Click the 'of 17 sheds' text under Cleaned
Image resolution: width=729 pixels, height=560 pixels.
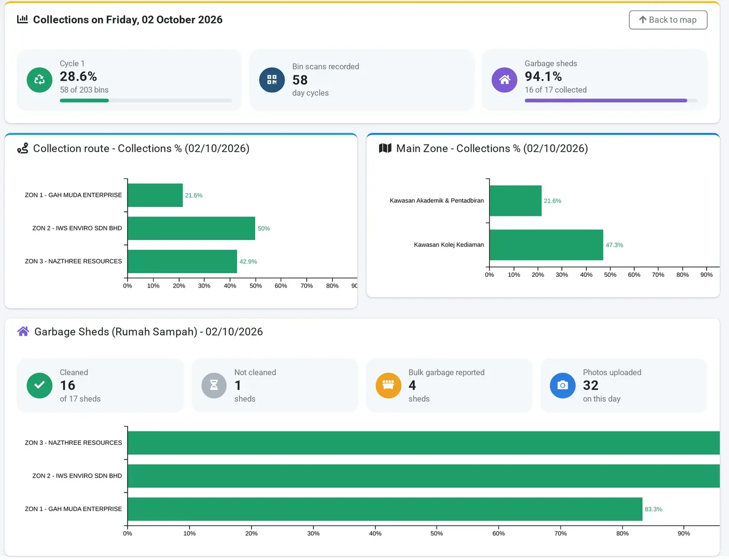80,399
